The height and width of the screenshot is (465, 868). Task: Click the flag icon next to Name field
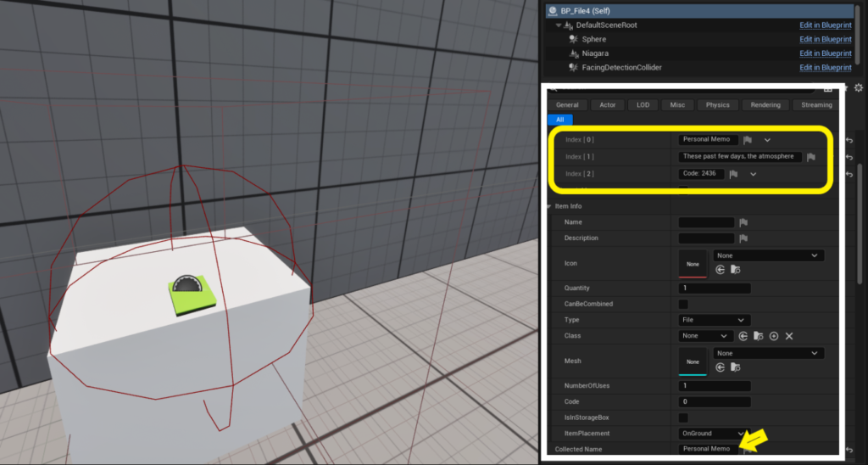743,222
